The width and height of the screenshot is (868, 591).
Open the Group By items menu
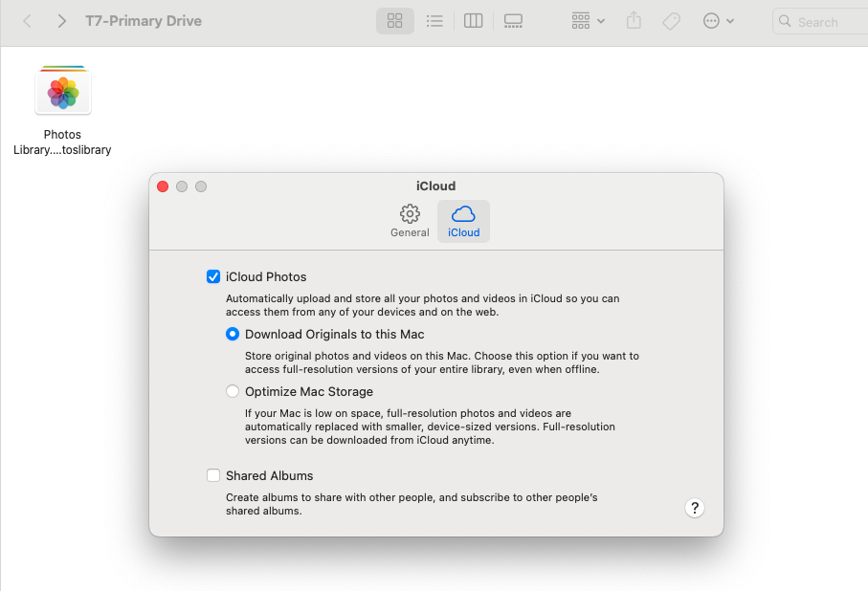click(588, 21)
